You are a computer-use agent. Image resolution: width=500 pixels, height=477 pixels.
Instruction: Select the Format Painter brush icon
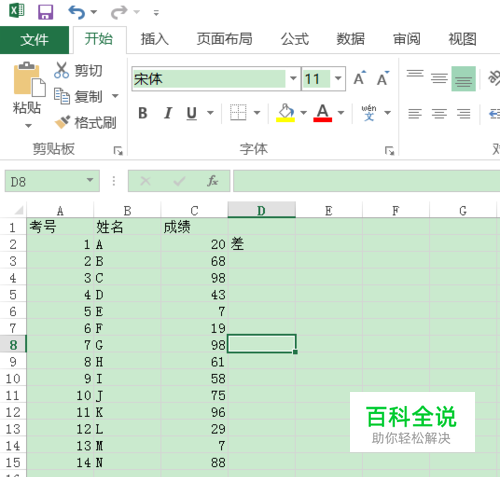[x=62, y=122]
